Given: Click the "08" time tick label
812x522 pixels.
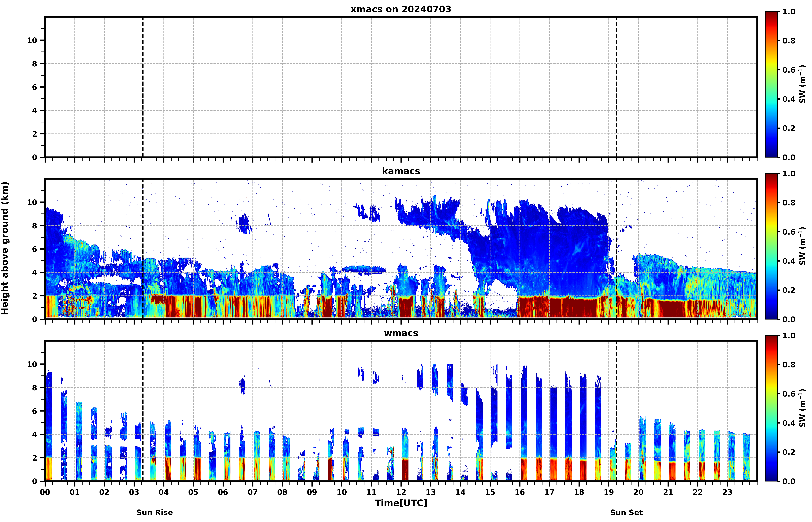Looking at the screenshot, I should (282, 492).
